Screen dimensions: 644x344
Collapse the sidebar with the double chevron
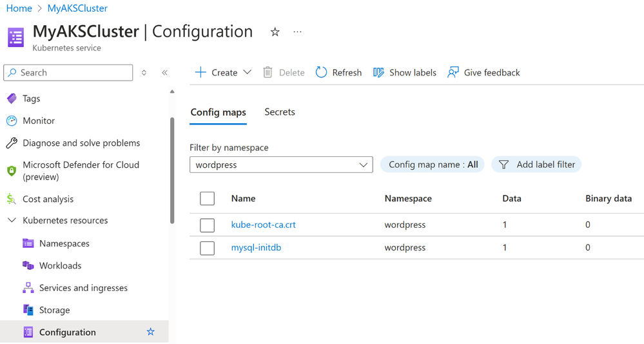[164, 73]
